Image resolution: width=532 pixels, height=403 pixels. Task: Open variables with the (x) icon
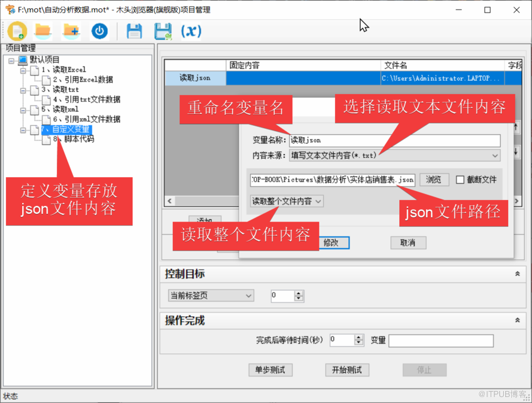tap(191, 31)
